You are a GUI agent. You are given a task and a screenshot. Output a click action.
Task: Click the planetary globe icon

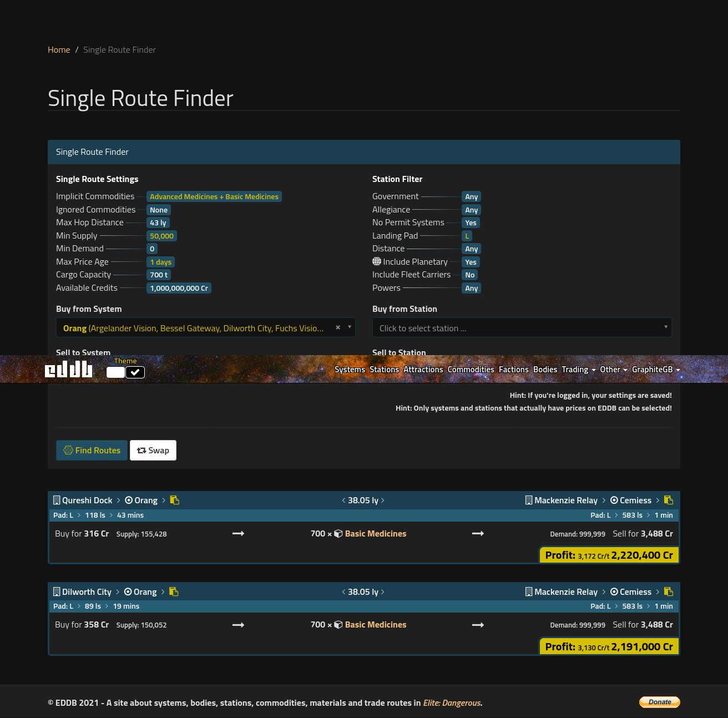pos(377,261)
